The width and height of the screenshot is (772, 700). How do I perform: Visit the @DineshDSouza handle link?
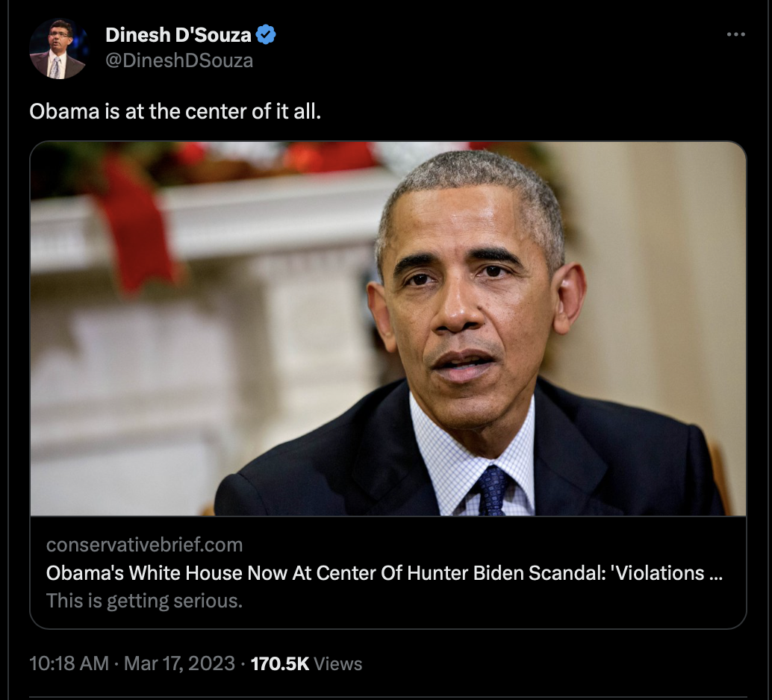(179, 60)
